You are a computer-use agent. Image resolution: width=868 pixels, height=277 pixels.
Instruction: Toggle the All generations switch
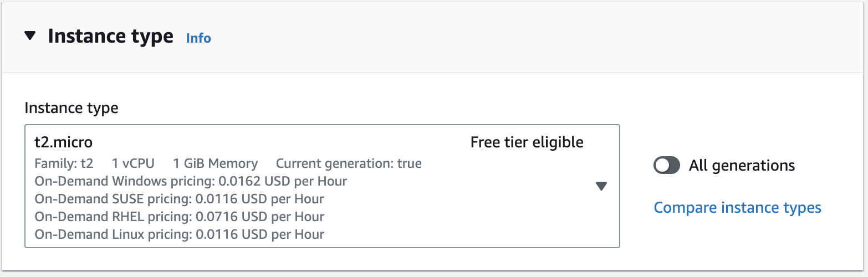pos(666,165)
